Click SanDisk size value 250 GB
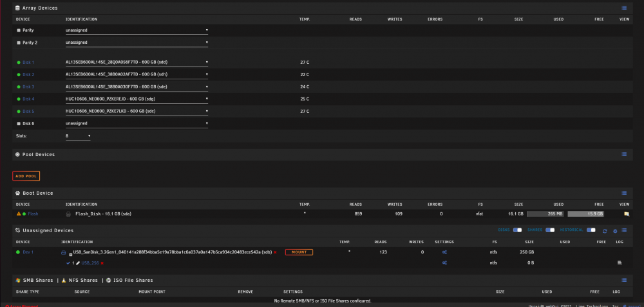 pyautogui.click(x=527, y=252)
